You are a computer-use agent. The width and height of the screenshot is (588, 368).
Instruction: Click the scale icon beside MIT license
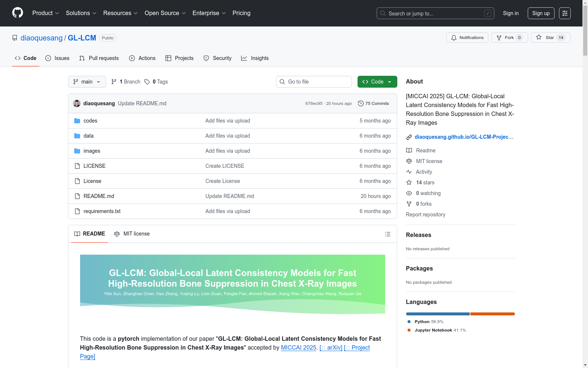pyautogui.click(x=409, y=161)
